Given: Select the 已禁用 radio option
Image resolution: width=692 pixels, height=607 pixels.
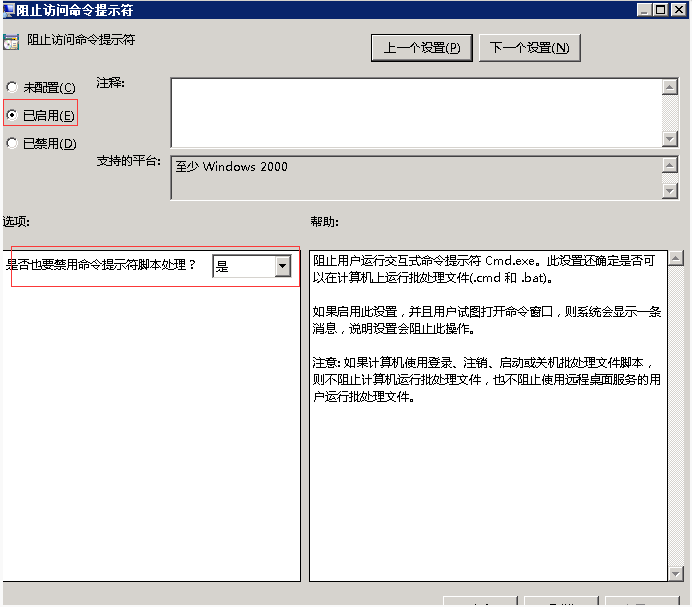Looking at the screenshot, I should pos(12,143).
